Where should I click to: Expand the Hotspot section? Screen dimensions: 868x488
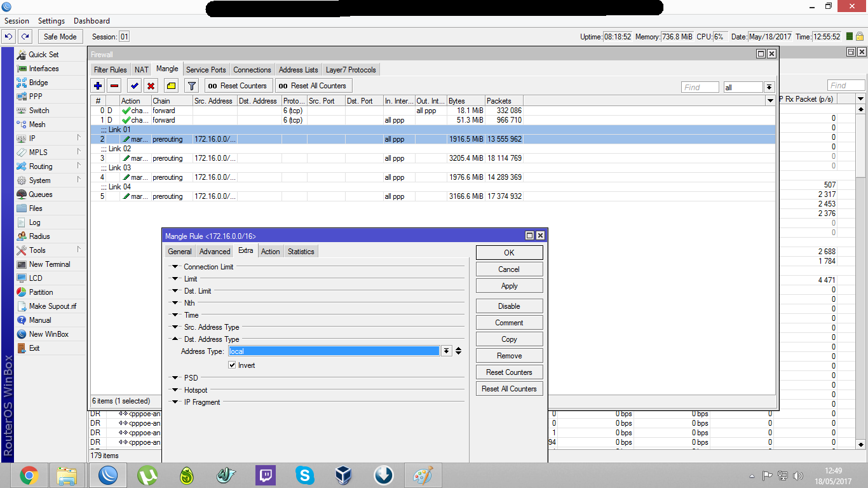click(x=175, y=390)
